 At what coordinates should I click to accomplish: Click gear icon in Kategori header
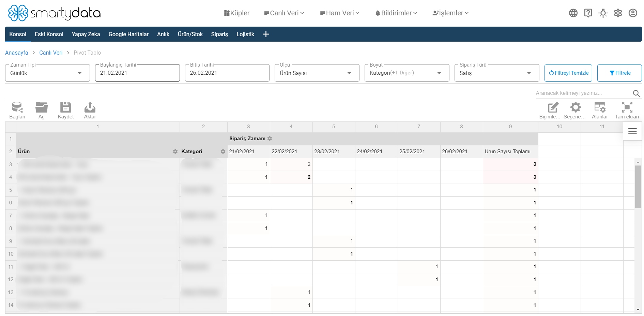click(223, 152)
